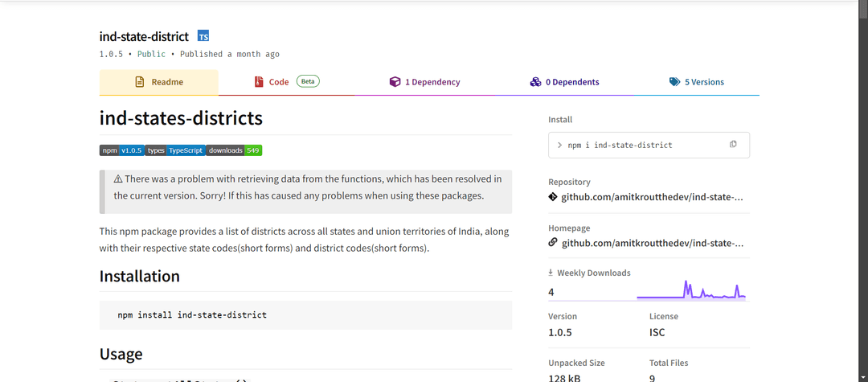Open the Readme tab
The image size is (868, 382).
coord(159,82)
